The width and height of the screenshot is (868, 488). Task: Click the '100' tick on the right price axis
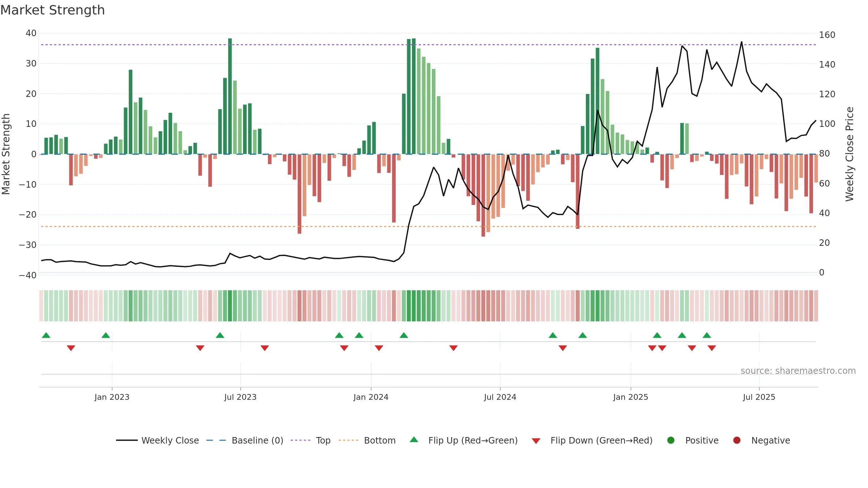[x=827, y=124]
